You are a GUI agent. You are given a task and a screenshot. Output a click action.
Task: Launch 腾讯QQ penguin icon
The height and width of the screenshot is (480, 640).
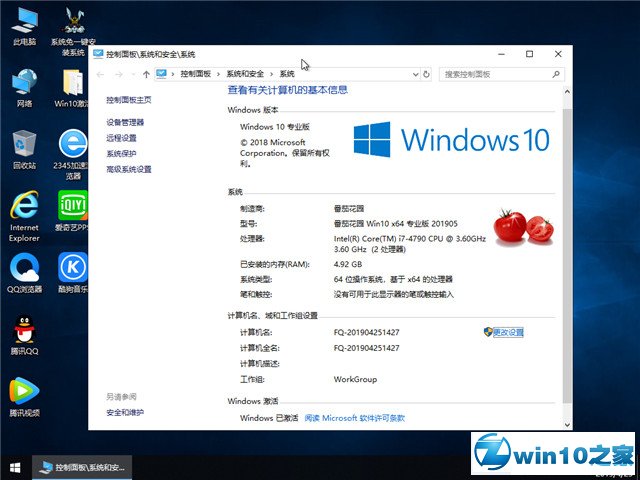coord(24,335)
